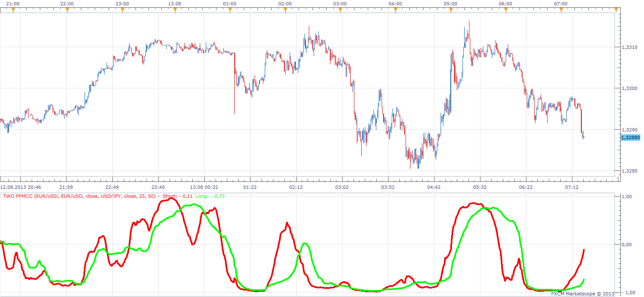Click the blue 1,32880 current price tag
644x297 pixels.
(x=630, y=138)
